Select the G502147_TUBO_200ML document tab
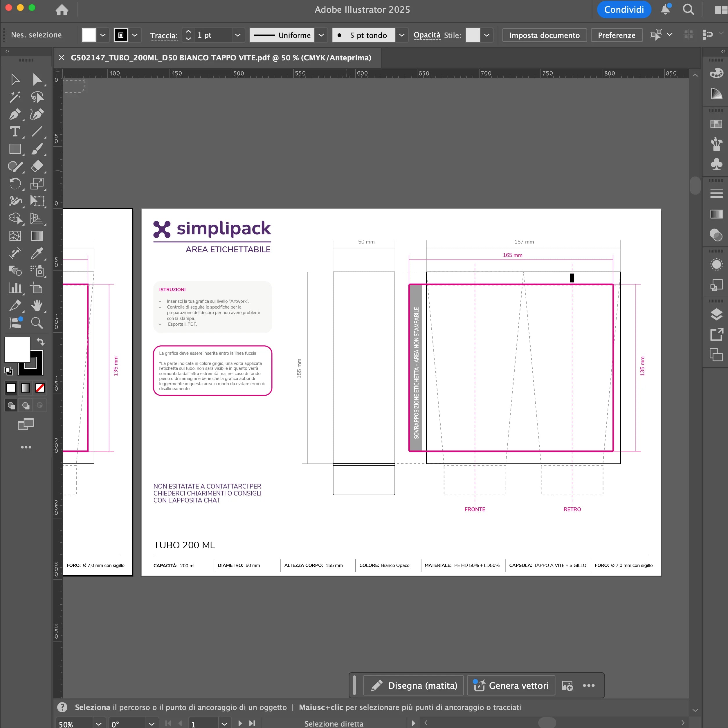Screen dimensions: 728x728 (x=221, y=58)
